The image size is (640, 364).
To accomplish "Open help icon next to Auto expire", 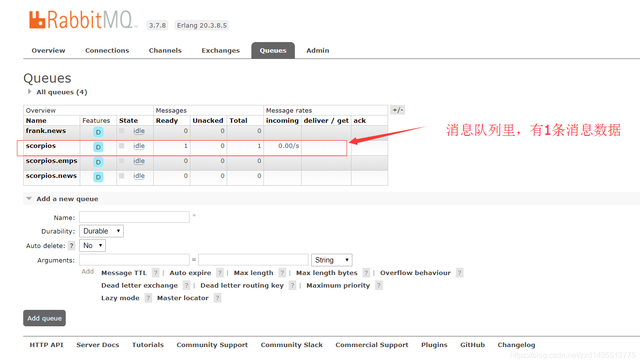I will [220, 273].
